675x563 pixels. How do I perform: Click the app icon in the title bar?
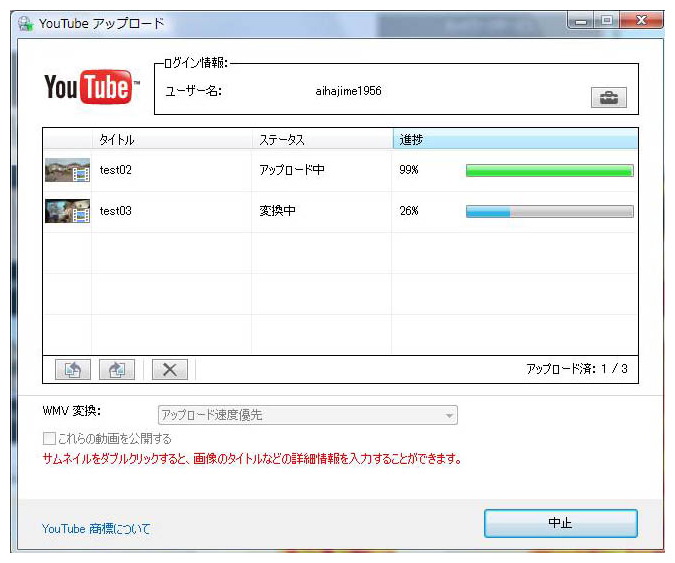coord(25,23)
